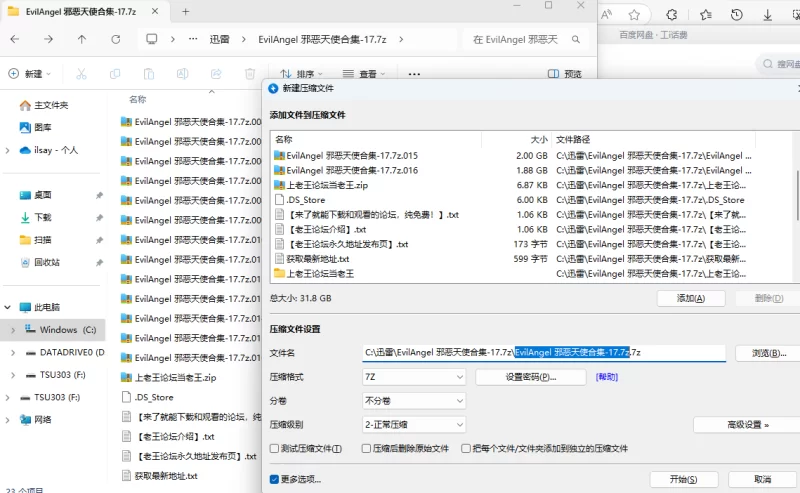Click the 添加(A) button
The image size is (800, 493).
click(x=691, y=299)
